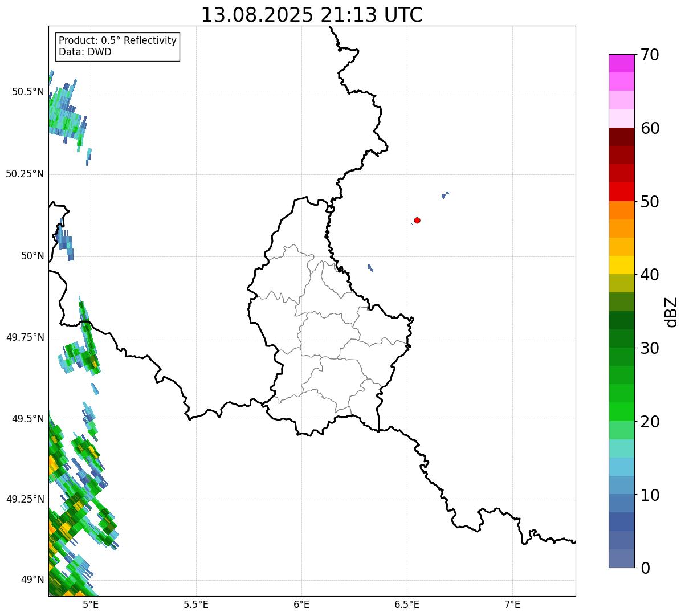This screenshot has width=685, height=616.
Task: Click the 49°N latitude label
Action: point(32,580)
